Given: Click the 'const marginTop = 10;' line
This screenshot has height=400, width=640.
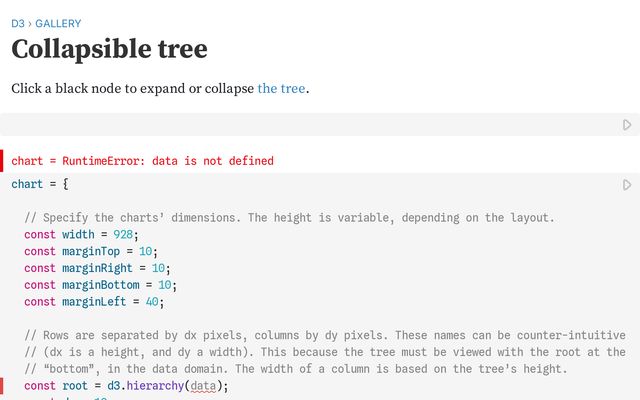Looking at the screenshot, I should pos(91,252).
